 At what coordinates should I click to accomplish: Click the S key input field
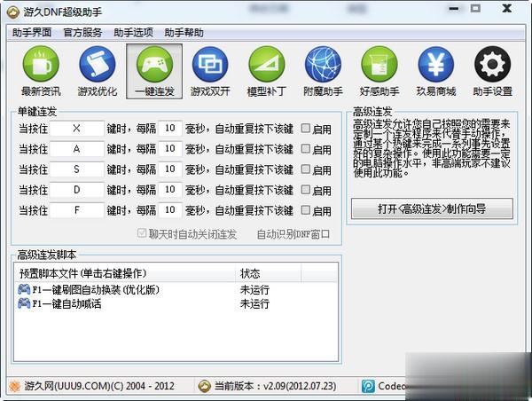(x=76, y=169)
